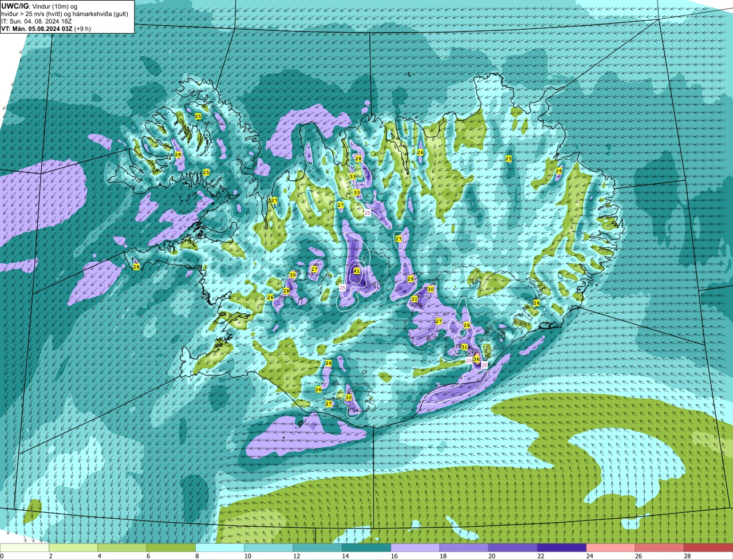Click the legend scale tick label "20"
The width and height of the screenshot is (733, 560).
click(x=492, y=556)
